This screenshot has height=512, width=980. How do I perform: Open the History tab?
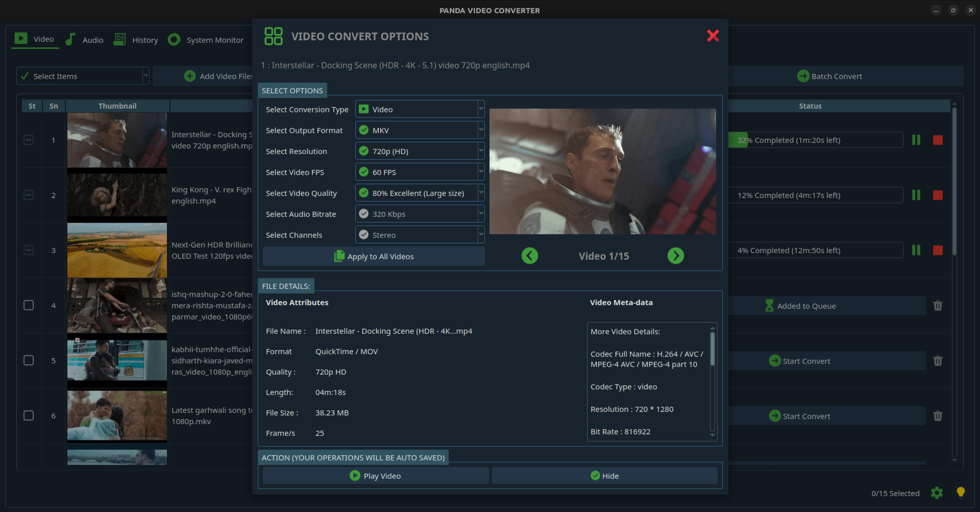coord(136,40)
